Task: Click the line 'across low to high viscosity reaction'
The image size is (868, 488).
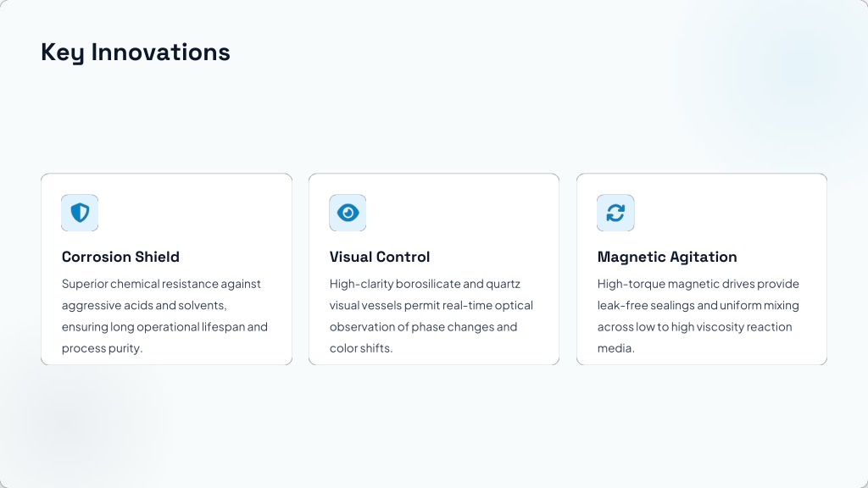Action: coord(694,327)
